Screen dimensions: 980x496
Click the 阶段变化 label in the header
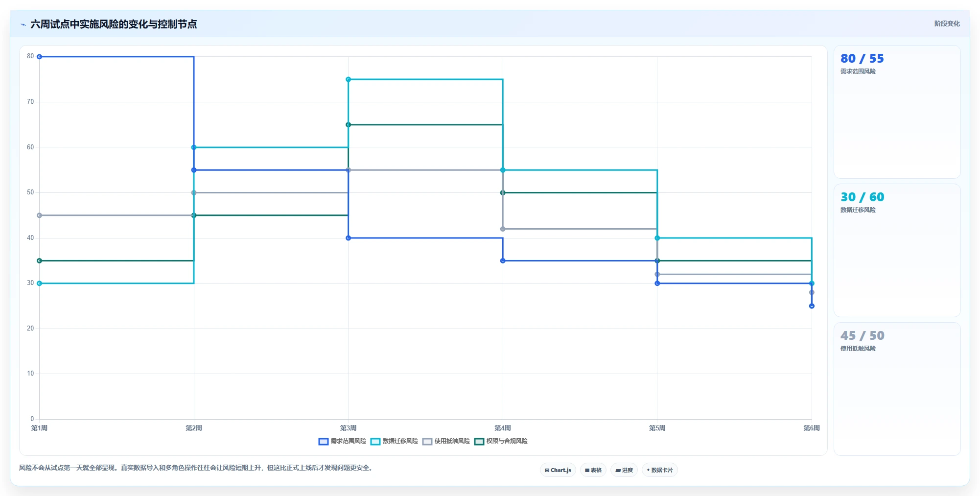pos(947,24)
